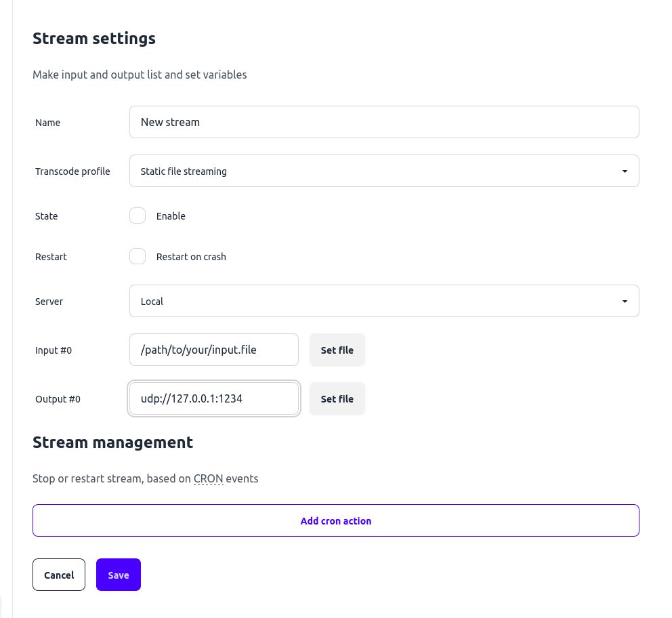672x618 pixels.
Task: Select the Static file streaming option
Action: (x=384, y=171)
